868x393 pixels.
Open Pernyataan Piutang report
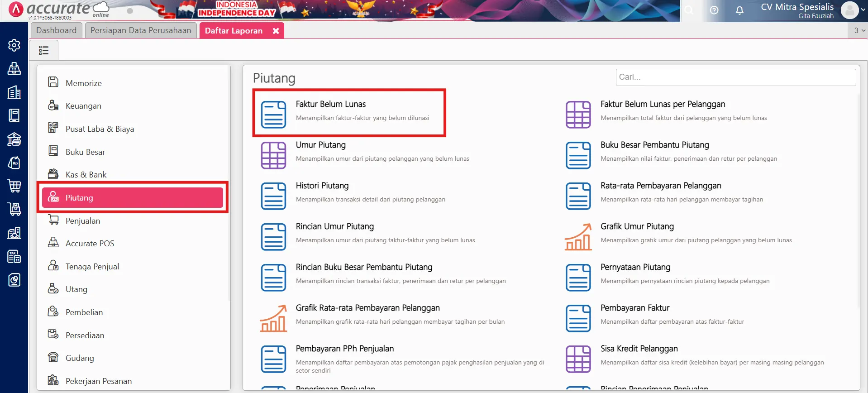(635, 267)
